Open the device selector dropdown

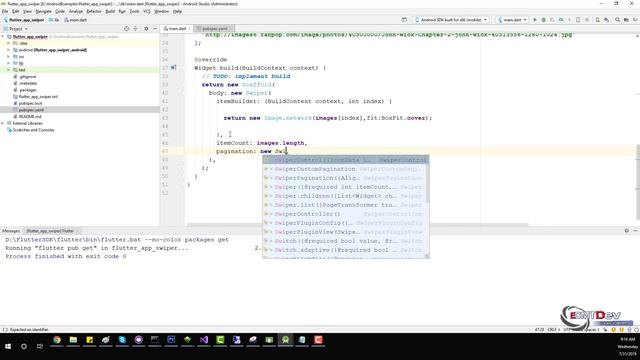tap(451, 20)
